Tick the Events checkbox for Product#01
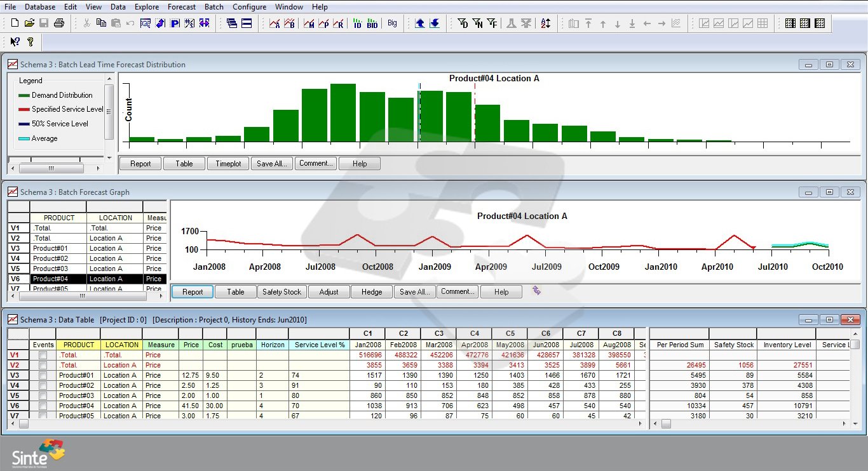The width and height of the screenshot is (868, 471). click(x=43, y=376)
